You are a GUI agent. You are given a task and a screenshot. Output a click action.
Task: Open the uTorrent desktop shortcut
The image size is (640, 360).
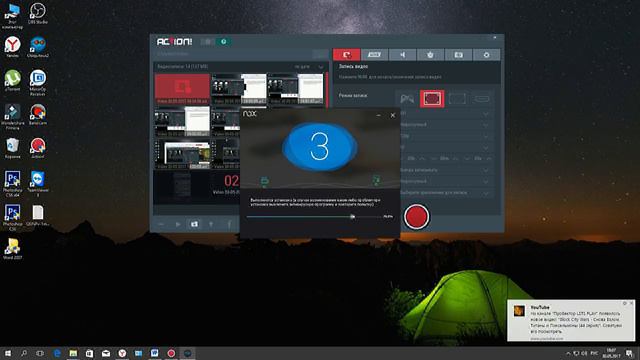12,80
